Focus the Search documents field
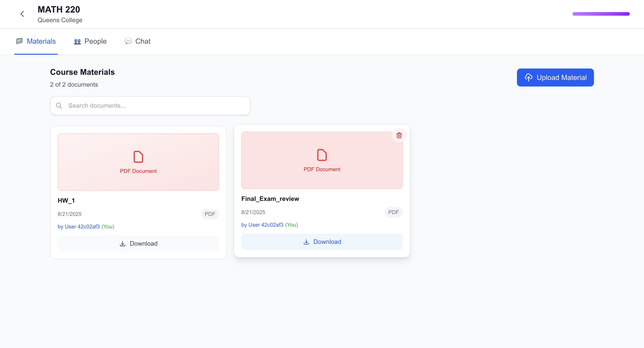 click(155, 106)
